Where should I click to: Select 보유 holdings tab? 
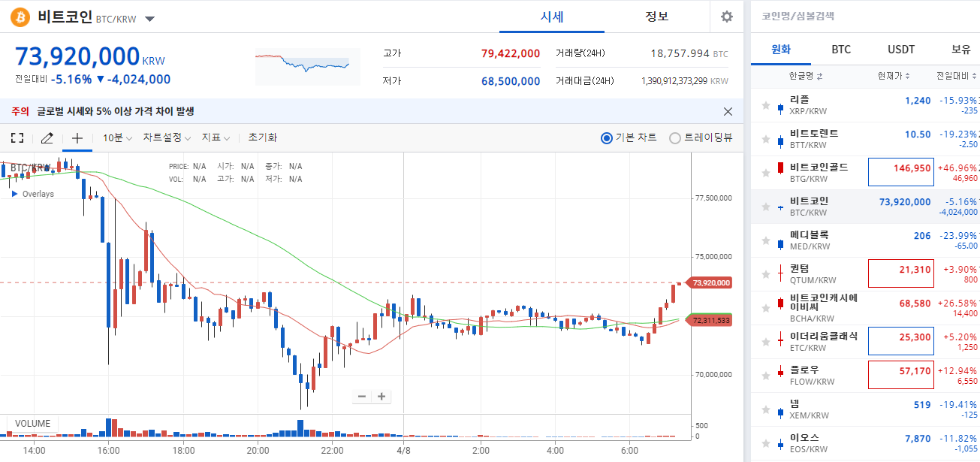coord(960,50)
